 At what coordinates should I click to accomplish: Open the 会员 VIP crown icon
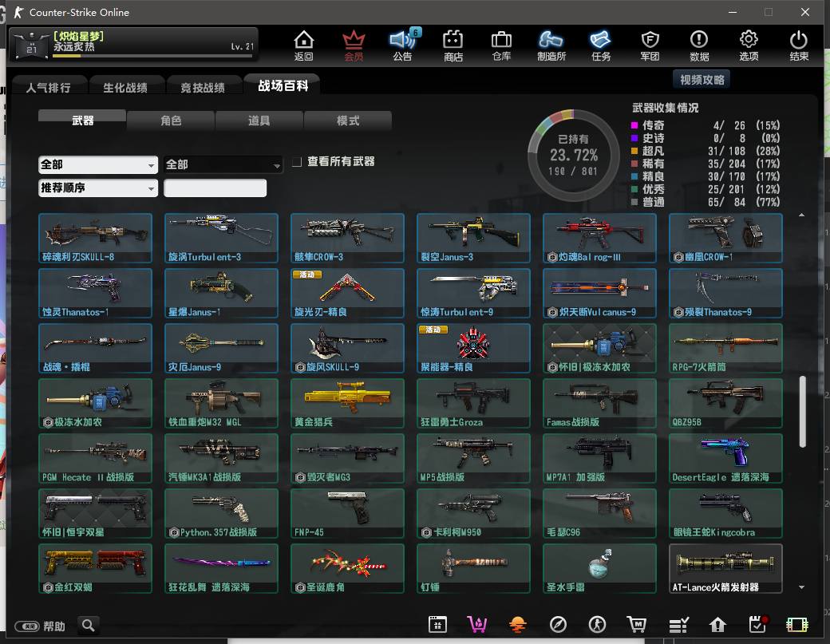354,45
